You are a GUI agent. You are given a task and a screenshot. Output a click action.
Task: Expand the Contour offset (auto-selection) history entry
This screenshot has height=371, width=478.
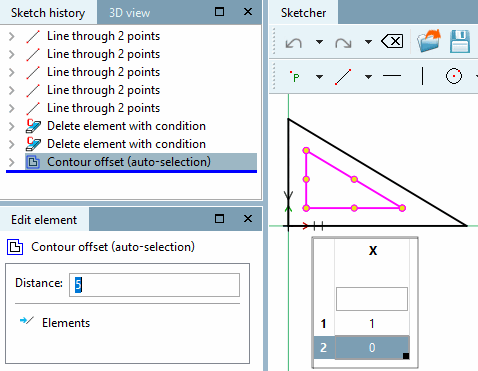click(12, 162)
